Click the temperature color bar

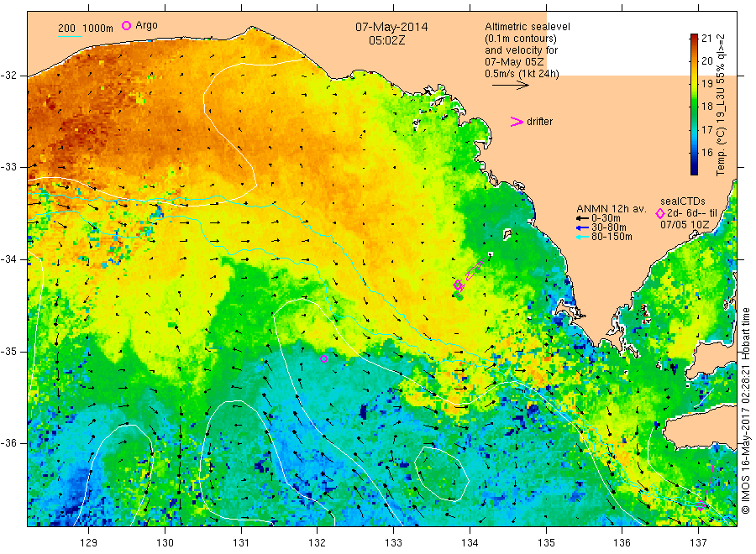(x=695, y=104)
